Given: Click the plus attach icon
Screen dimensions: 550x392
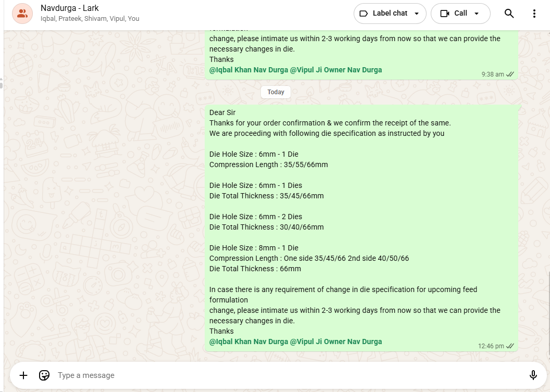Looking at the screenshot, I should (x=23, y=375).
